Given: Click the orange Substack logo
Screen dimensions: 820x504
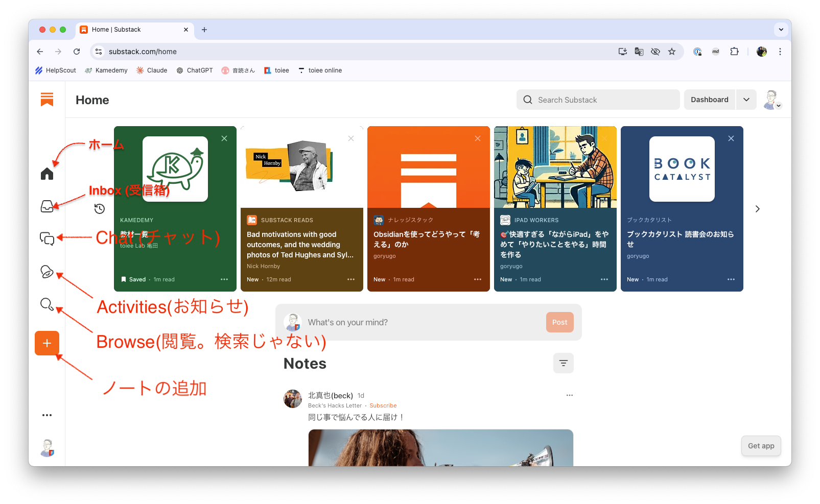Looking at the screenshot, I should coord(46,100).
